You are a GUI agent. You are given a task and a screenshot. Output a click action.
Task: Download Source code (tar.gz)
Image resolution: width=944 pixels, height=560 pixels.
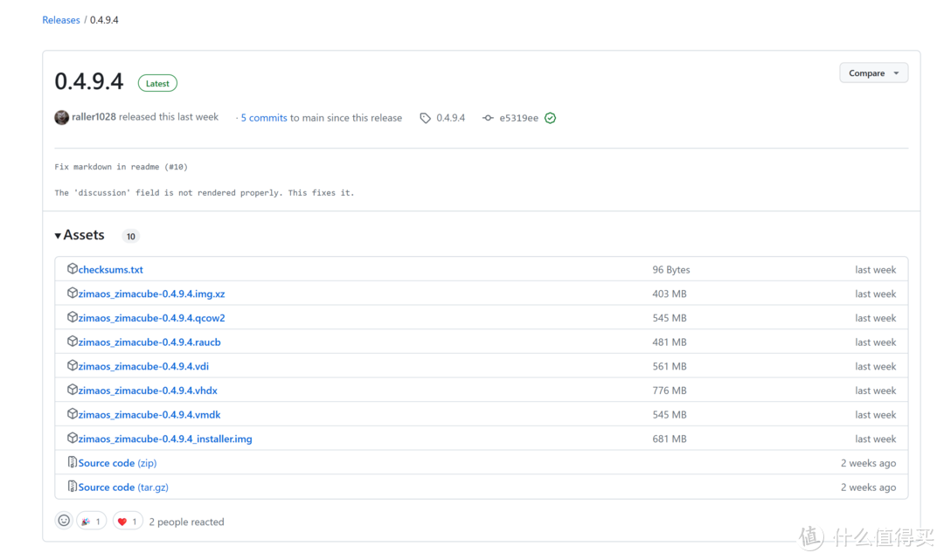[123, 487]
